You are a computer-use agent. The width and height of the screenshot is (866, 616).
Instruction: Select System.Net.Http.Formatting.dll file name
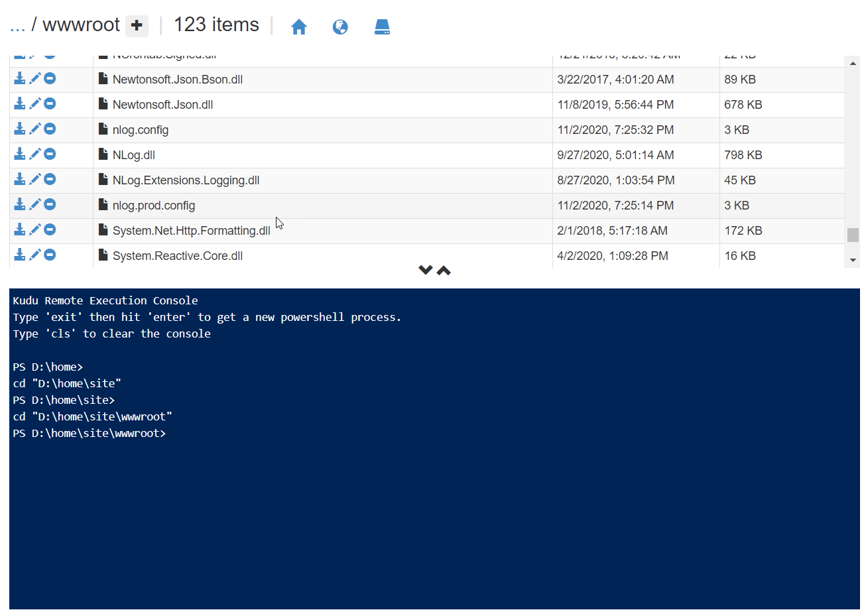coord(192,231)
